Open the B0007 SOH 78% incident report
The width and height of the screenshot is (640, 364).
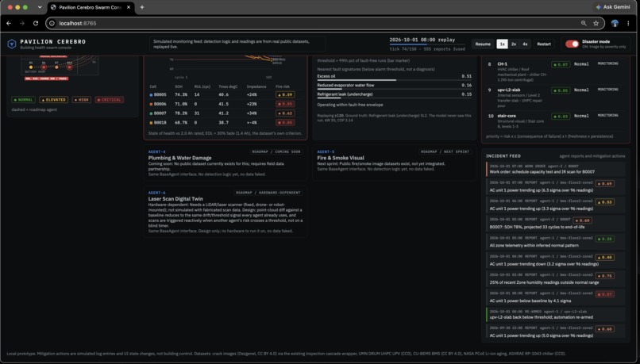point(556,224)
